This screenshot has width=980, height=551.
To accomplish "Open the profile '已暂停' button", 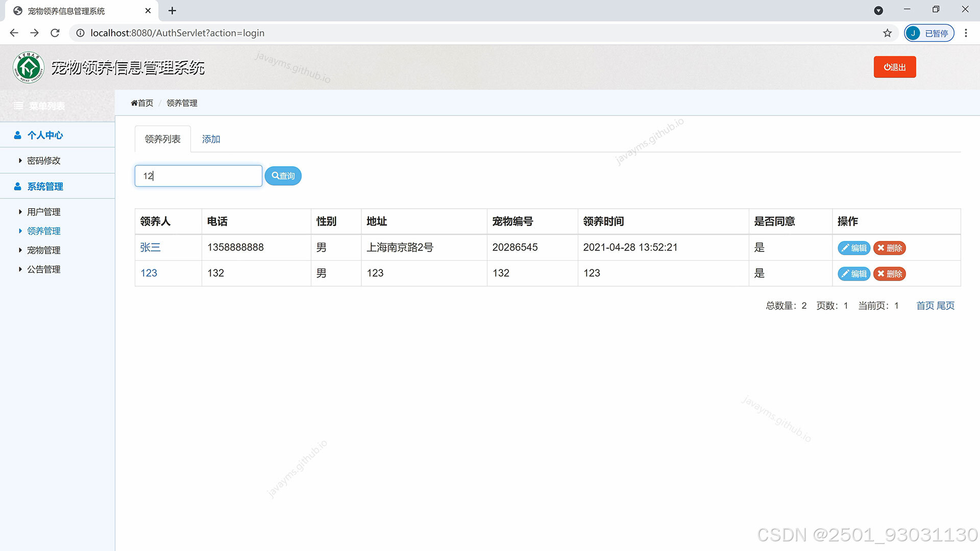I will [929, 33].
